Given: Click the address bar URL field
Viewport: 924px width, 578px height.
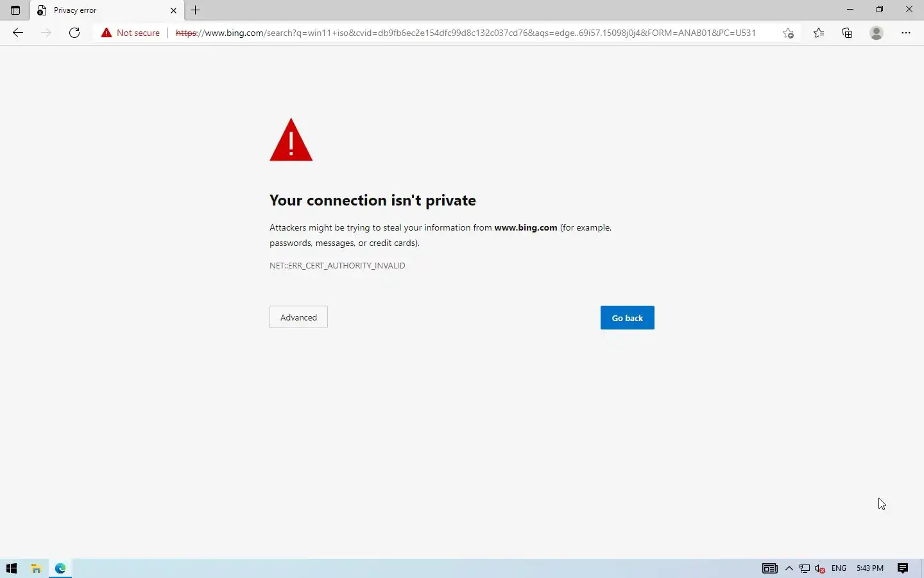Looking at the screenshot, I should 465,33.
